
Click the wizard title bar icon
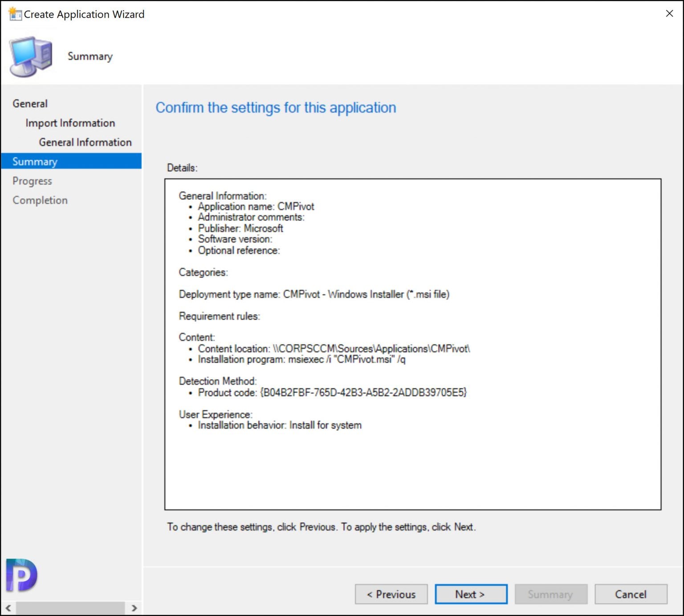15,14
